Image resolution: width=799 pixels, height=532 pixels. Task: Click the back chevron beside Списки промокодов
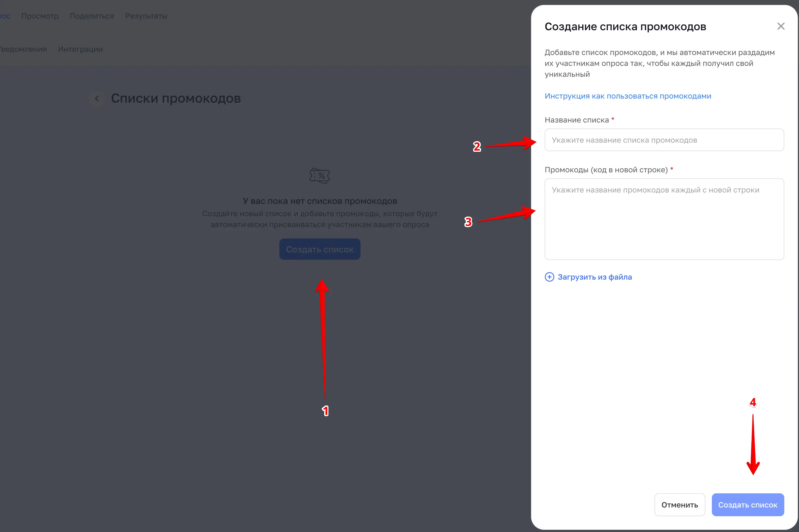[x=97, y=99]
